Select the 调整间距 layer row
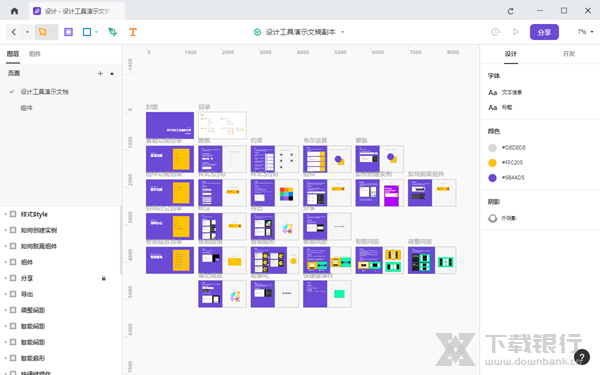The image size is (600, 375). tap(60, 310)
